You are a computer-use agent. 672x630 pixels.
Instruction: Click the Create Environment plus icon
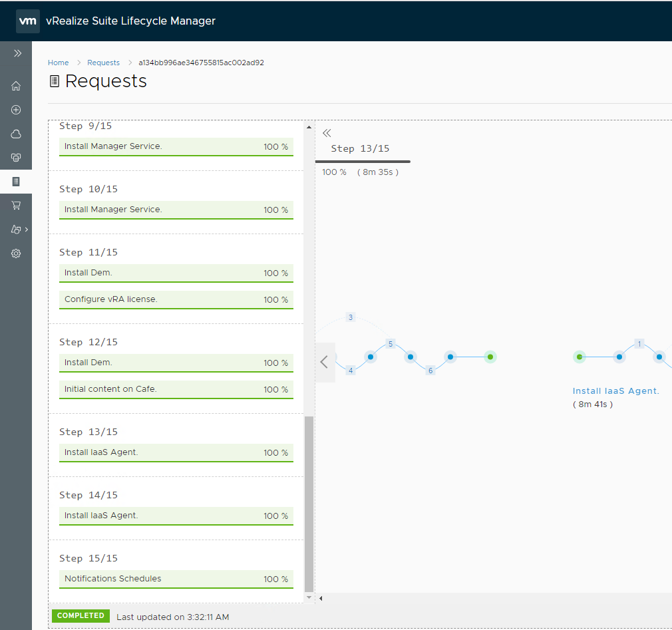[16, 110]
